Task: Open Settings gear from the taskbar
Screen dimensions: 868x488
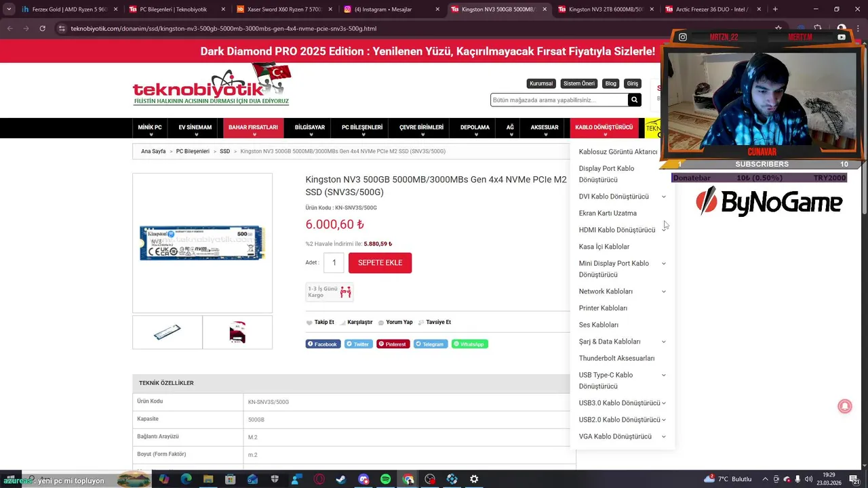Action: tap(474, 479)
